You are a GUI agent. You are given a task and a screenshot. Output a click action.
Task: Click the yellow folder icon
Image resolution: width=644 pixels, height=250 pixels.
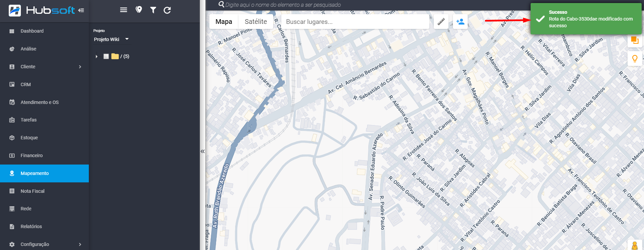point(115,56)
